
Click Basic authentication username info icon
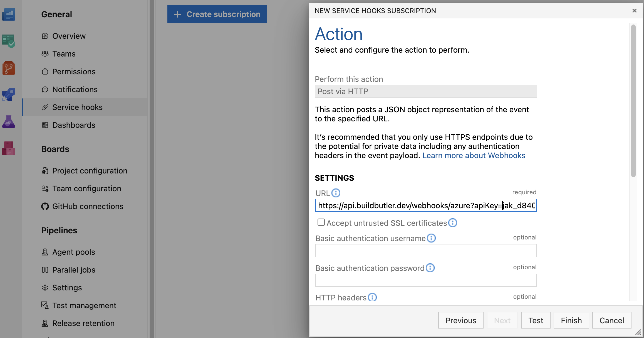click(431, 238)
